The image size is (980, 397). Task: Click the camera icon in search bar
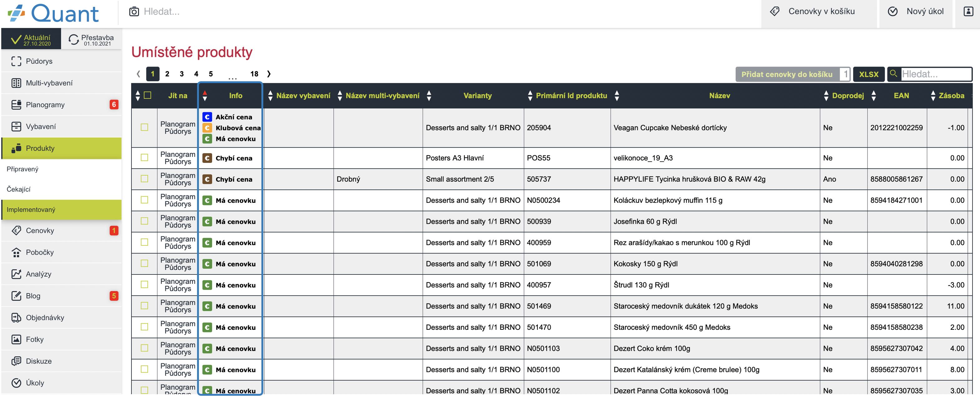pos(134,12)
